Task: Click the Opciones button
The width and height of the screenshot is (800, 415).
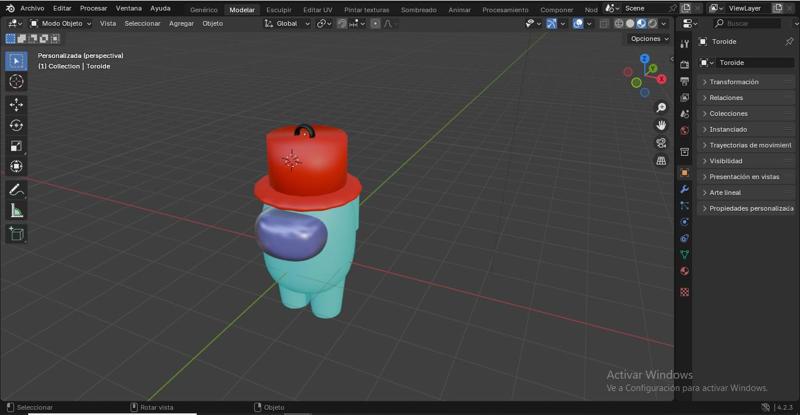Action: [x=649, y=39]
